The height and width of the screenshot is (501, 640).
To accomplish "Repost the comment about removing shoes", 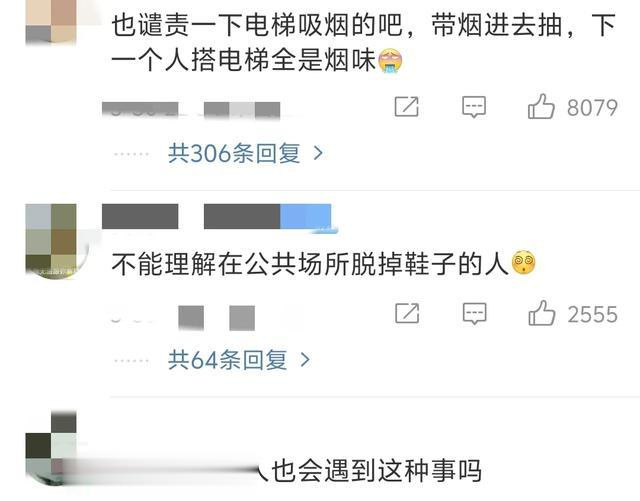I will (x=407, y=314).
